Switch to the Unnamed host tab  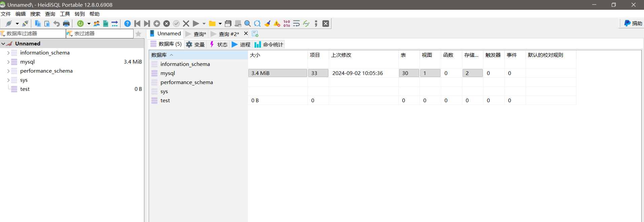tap(166, 34)
